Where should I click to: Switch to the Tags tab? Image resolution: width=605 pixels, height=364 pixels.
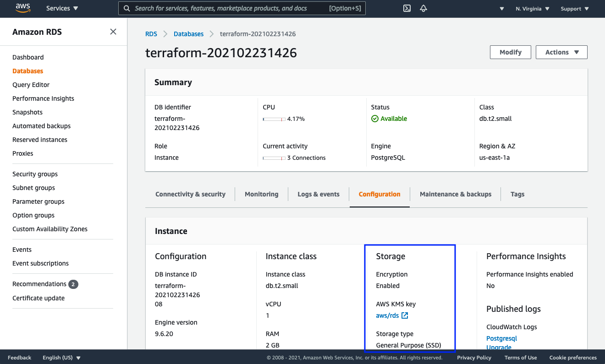[517, 194]
